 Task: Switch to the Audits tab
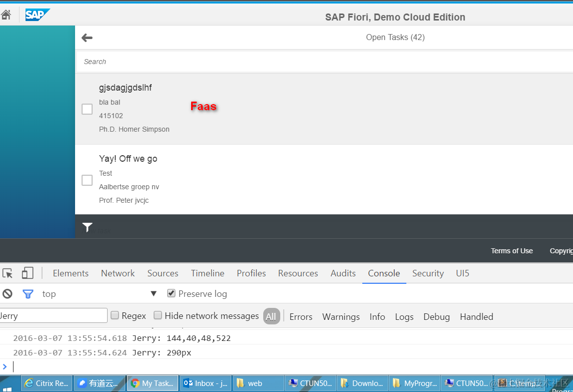click(x=343, y=273)
